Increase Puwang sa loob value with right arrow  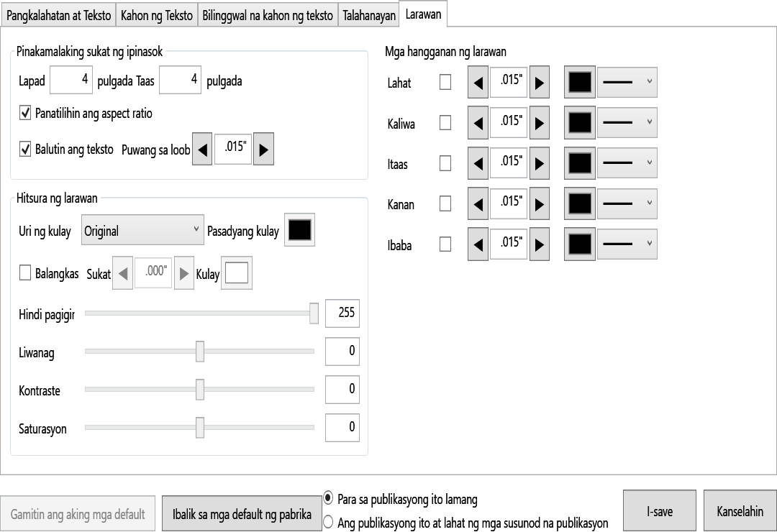(263, 149)
